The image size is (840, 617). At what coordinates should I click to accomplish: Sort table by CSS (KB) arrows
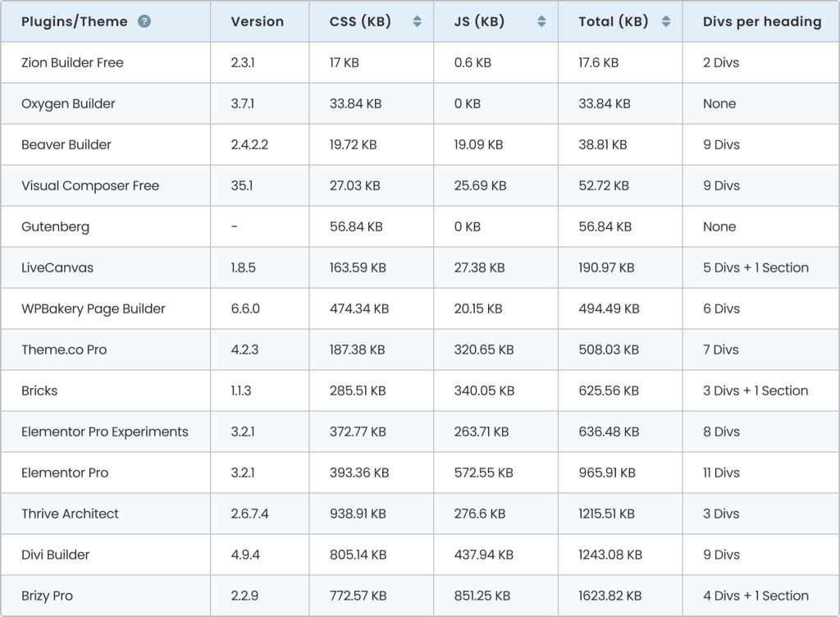point(417,22)
